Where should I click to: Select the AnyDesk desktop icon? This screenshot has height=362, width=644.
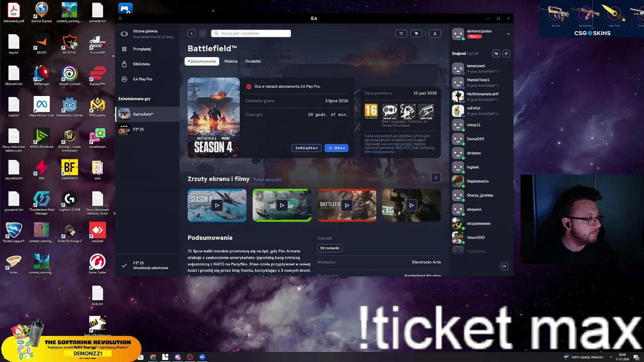tap(98, 232)
